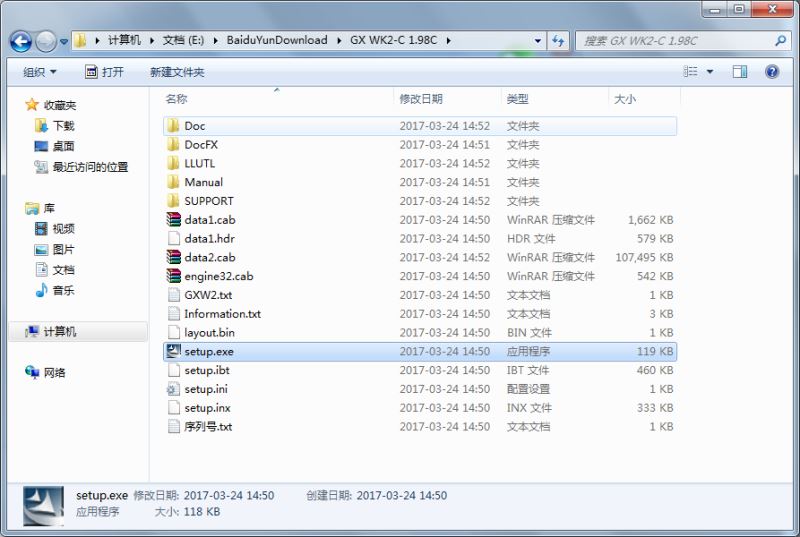The width and height of the screenshot is (800, 537).
Task: Select data1.hdr file icon
Action: pos(173,239)
